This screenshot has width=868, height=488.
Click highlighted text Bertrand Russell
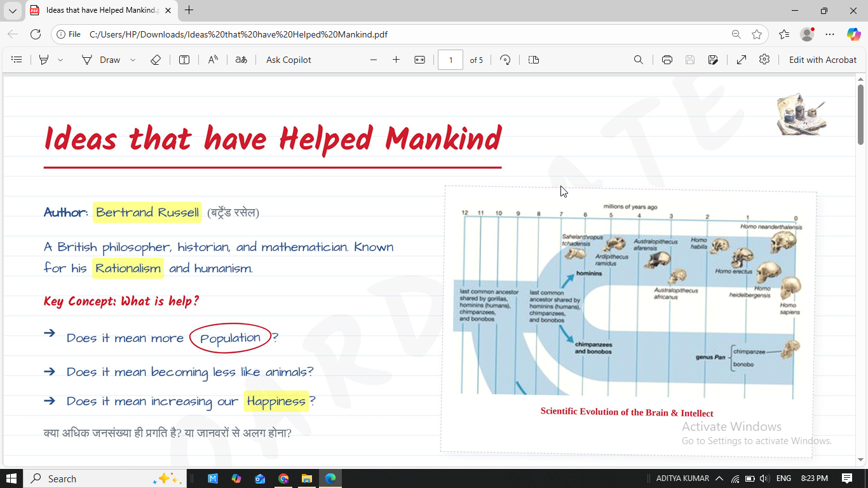click(x=147, y=212)
